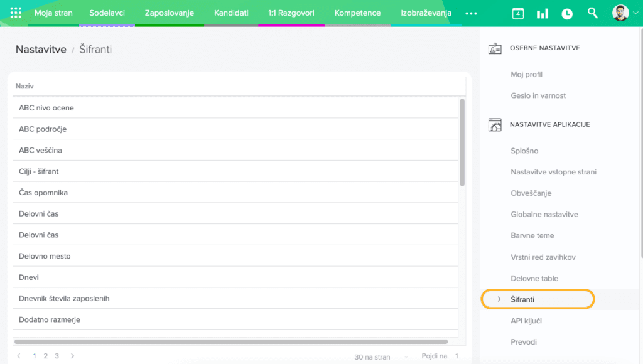Viewport: 643px width, 364px height.
Task: Open the calendar icon in top bar
Action: tap(518, 13)
